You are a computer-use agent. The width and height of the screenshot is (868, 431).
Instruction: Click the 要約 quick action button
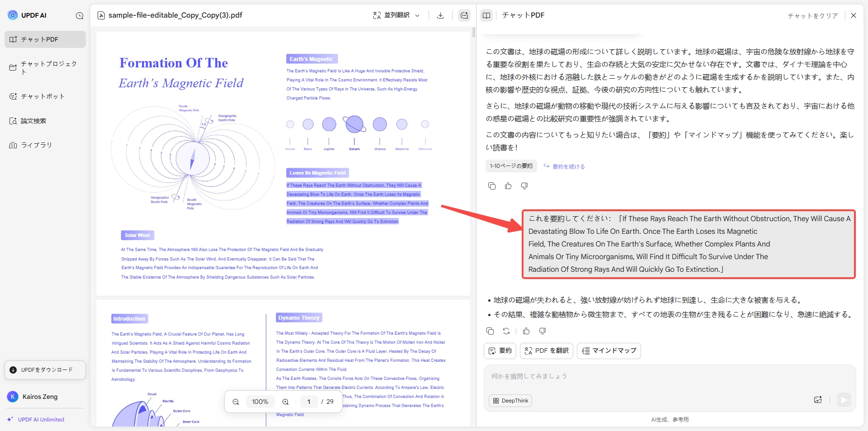[500, 351]
